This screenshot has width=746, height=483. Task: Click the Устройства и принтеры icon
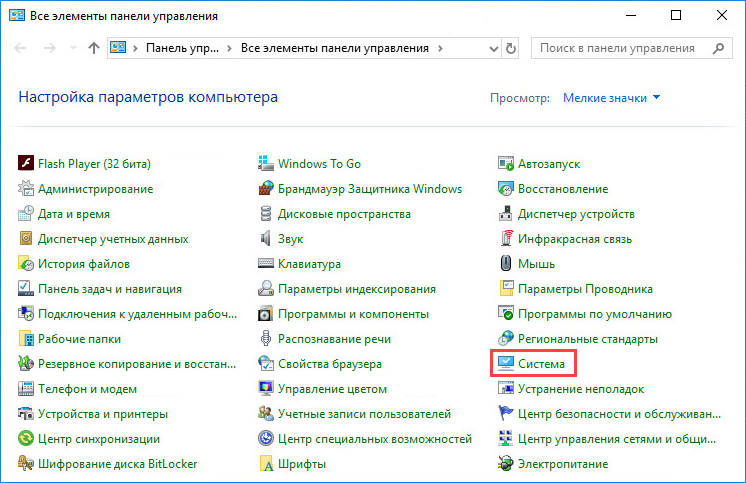click(26, 414)
